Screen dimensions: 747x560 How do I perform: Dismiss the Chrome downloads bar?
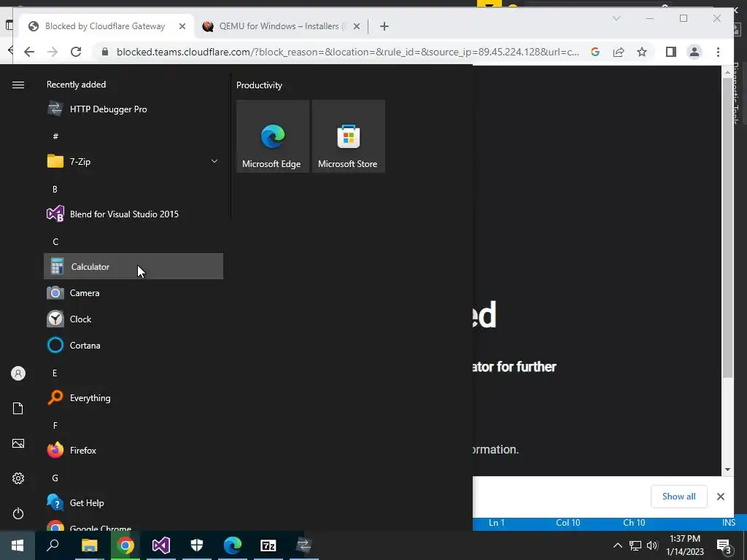pos(720,496)
